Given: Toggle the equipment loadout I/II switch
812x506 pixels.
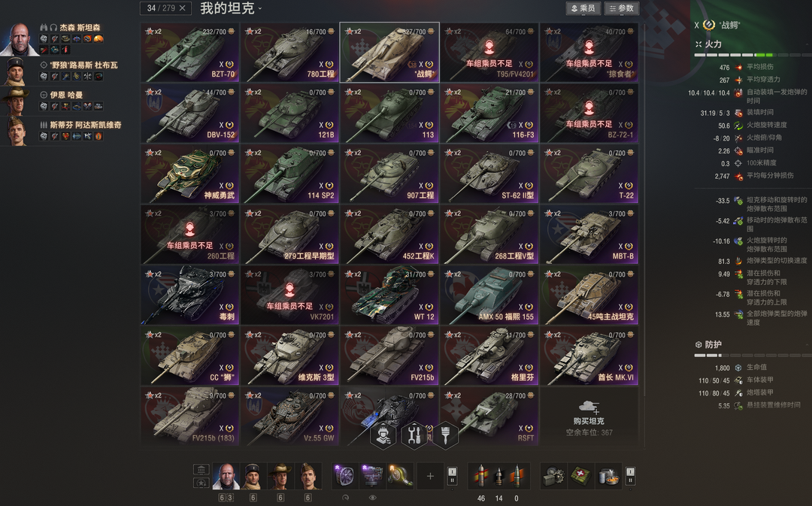Looking at the screenshot, I should tap(452, 476).
